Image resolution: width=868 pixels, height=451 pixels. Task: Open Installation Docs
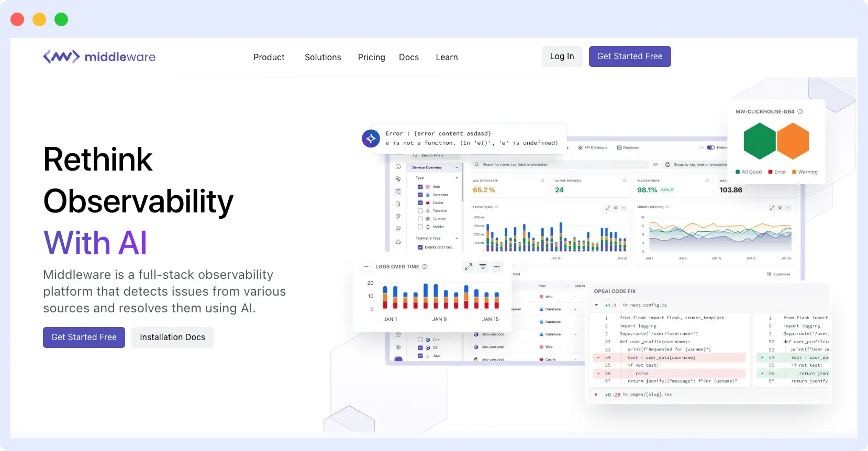pos(172,337)
